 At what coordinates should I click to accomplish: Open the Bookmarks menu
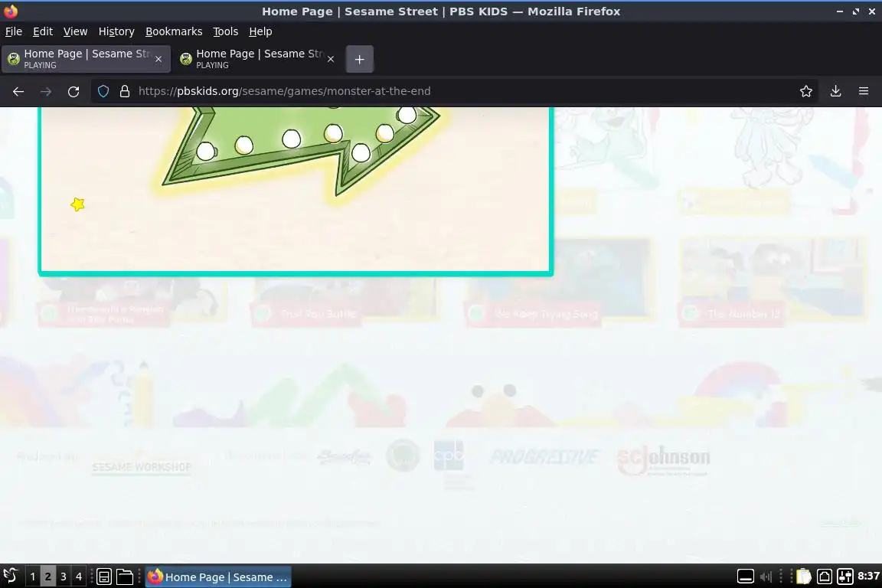(174, 31)
